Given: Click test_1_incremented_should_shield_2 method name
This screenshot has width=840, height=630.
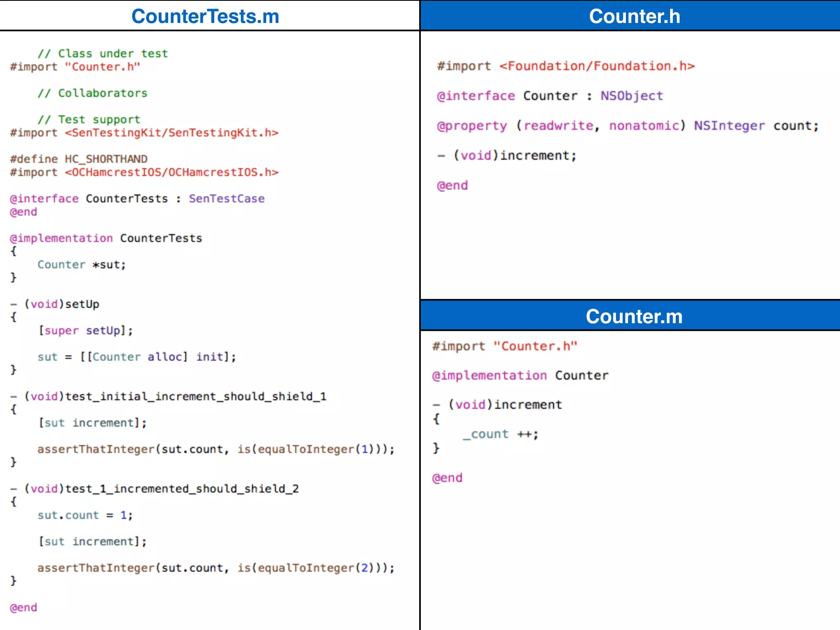Looking at the screenshot, I should click(182, 489).
